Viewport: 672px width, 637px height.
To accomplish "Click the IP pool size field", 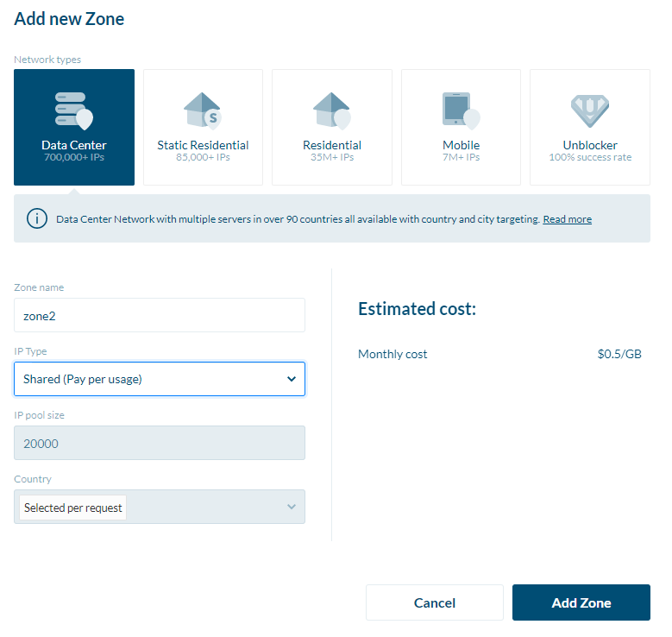I will [160, 443].
